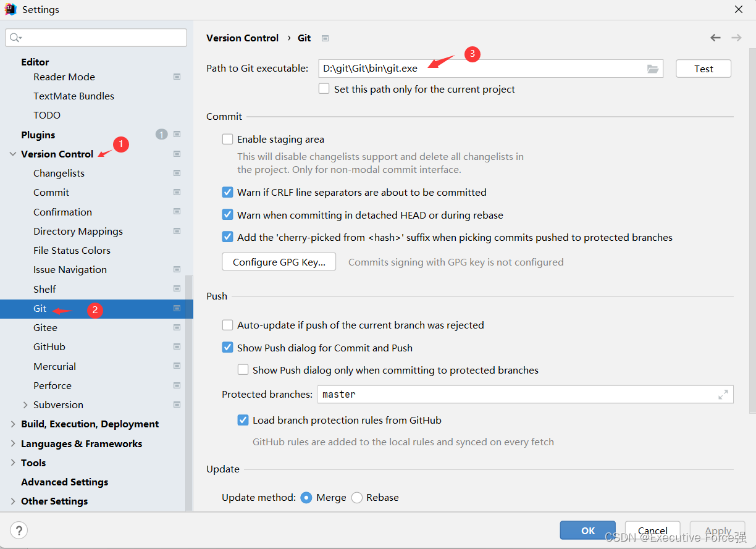Click the project icon beside Gitee
The height and width of the screenshot is (549, 756).
tap(177, 327)
